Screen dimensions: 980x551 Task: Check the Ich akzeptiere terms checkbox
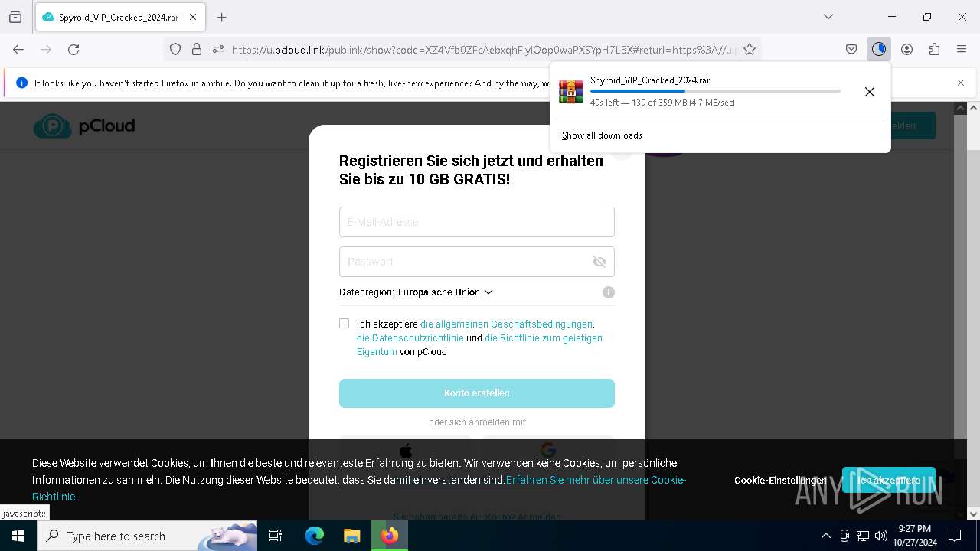tap(345, 324)
